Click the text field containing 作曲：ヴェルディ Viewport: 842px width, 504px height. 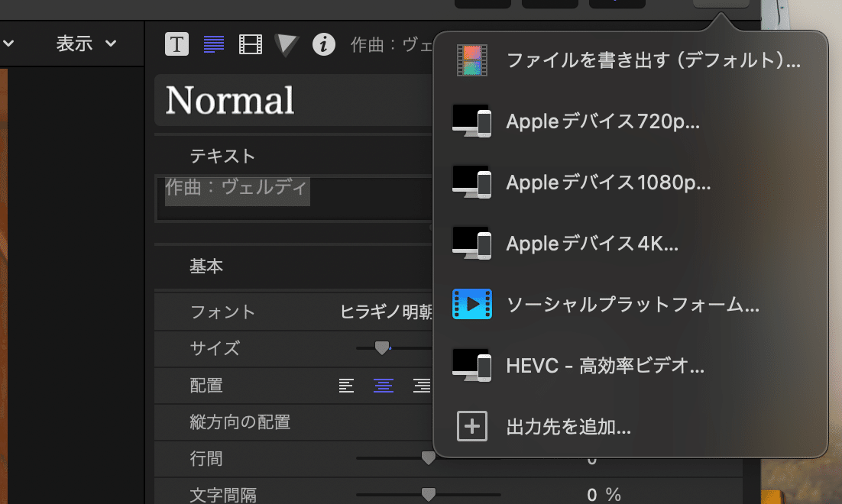294,198
